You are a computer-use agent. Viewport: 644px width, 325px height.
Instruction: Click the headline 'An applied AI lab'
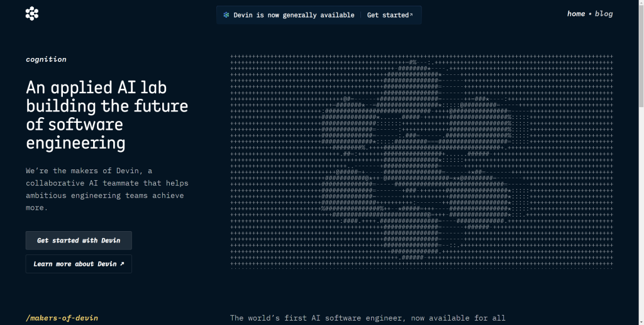96,88
